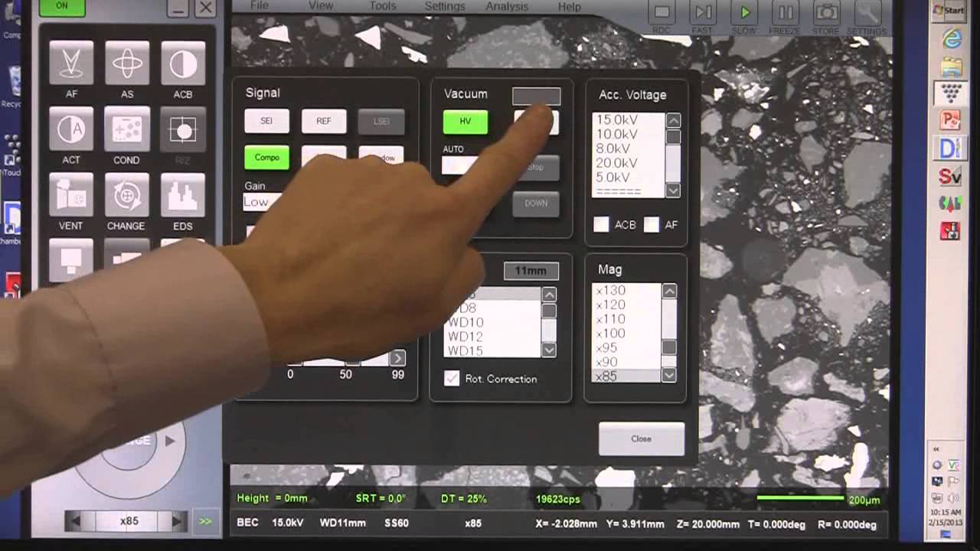The width and height of the screenshot is (980, 551).
Task: Click the green >> expand arrows
Action: pyautogui.click(x=205, y=521)
